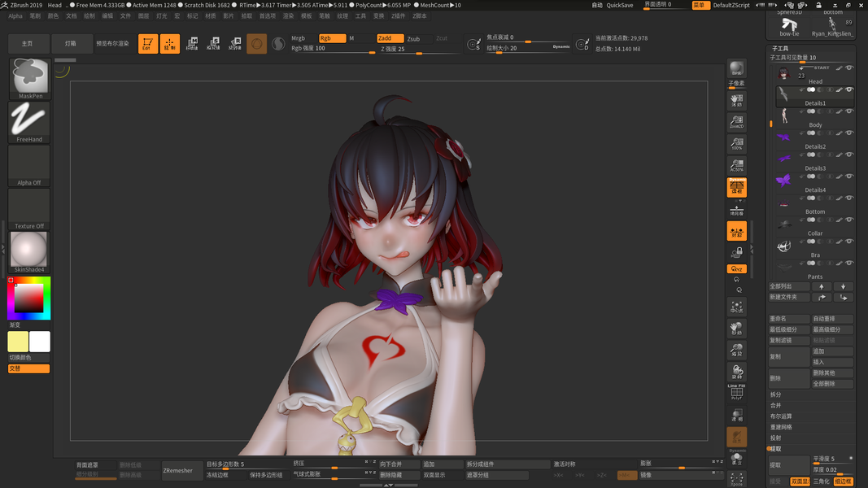868x488 pixels.
Task: Toggle the Transparency icon
Action: point(737,415)
